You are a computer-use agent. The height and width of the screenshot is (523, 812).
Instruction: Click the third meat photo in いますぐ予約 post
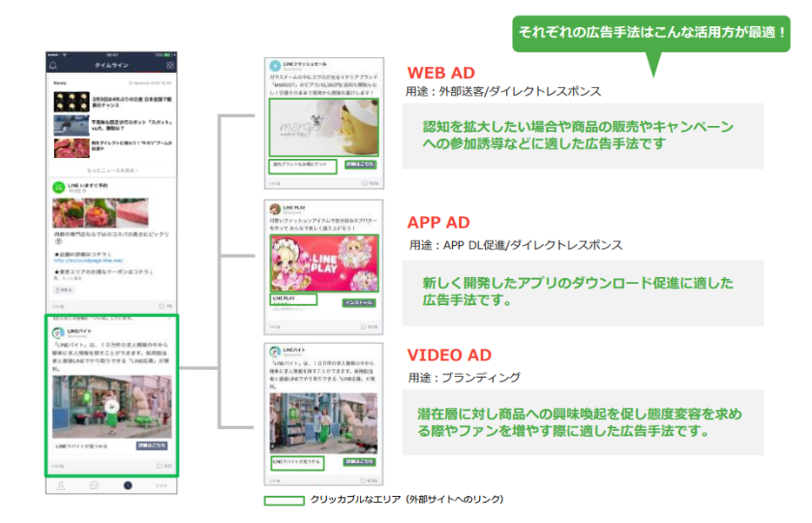pos(132,213)
